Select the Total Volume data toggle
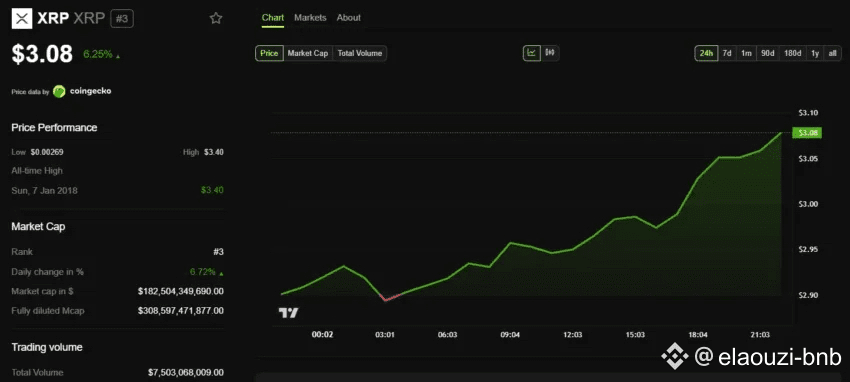The width and height of the screenshot is (850, 382). tap(359, 53)
